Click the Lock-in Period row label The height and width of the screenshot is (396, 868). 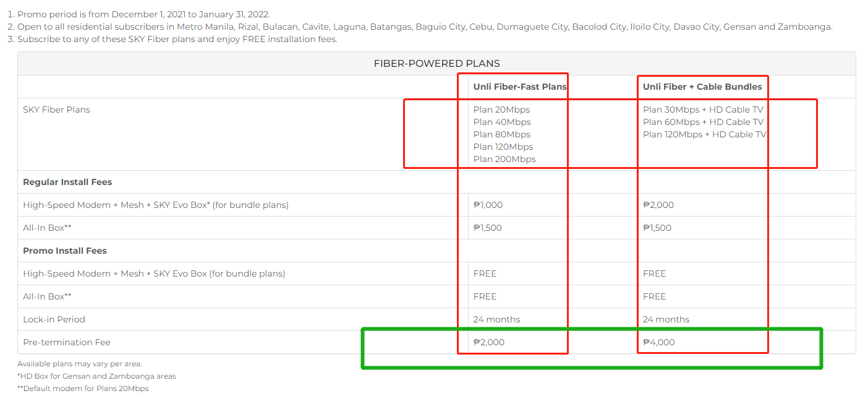pos(54,319)
